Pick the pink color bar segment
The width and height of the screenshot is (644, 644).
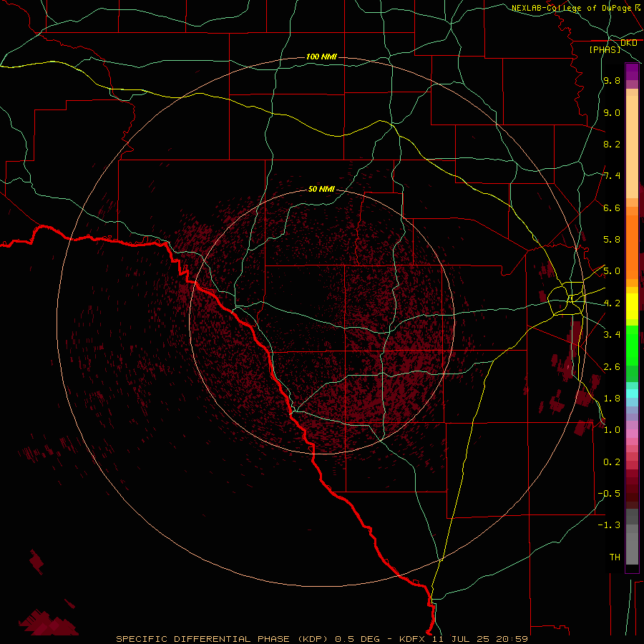point(632,434)
